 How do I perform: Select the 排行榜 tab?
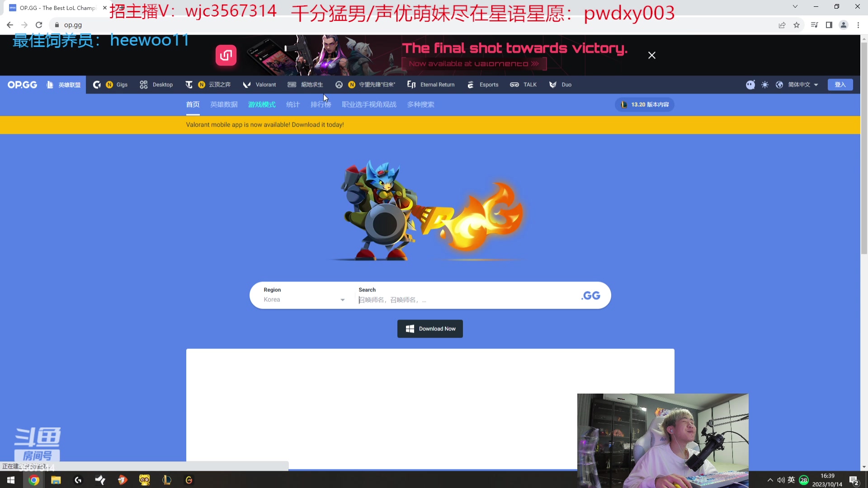coord(321,104)
